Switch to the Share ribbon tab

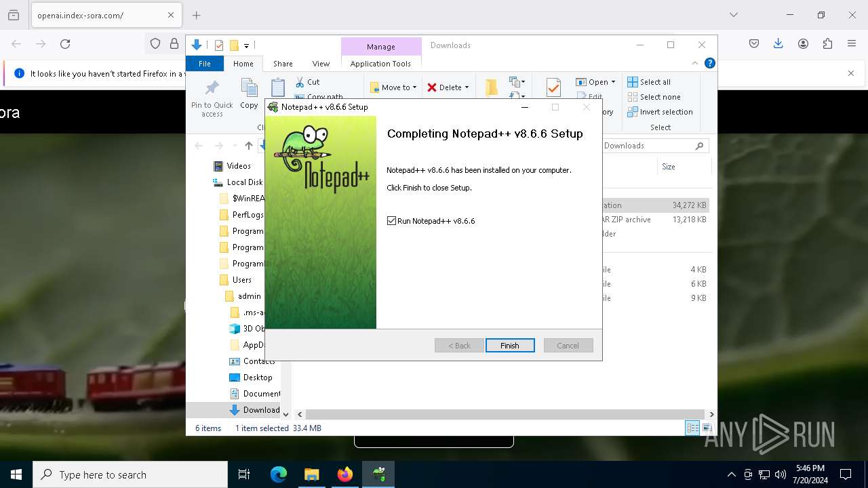[283, 64]
